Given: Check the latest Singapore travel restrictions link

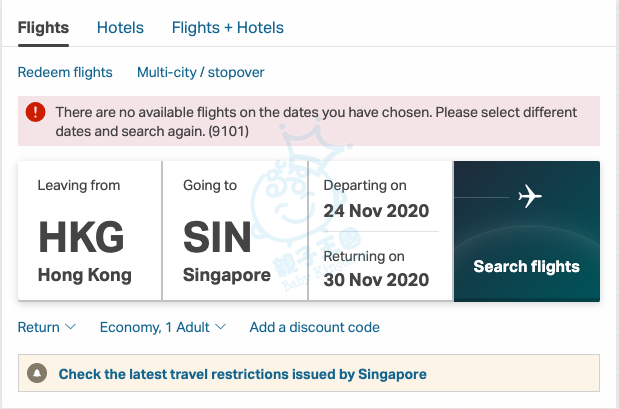Looking at the screenshot, I should [x=242, y=374].
